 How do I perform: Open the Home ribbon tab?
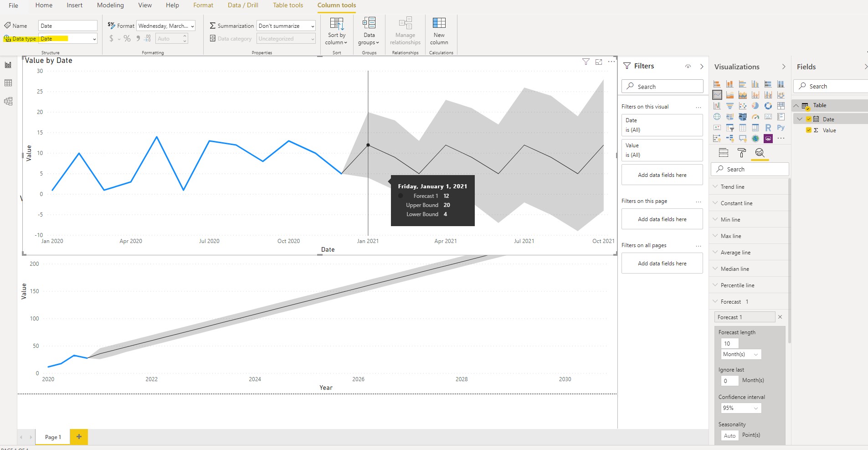(x=44, y=5)
